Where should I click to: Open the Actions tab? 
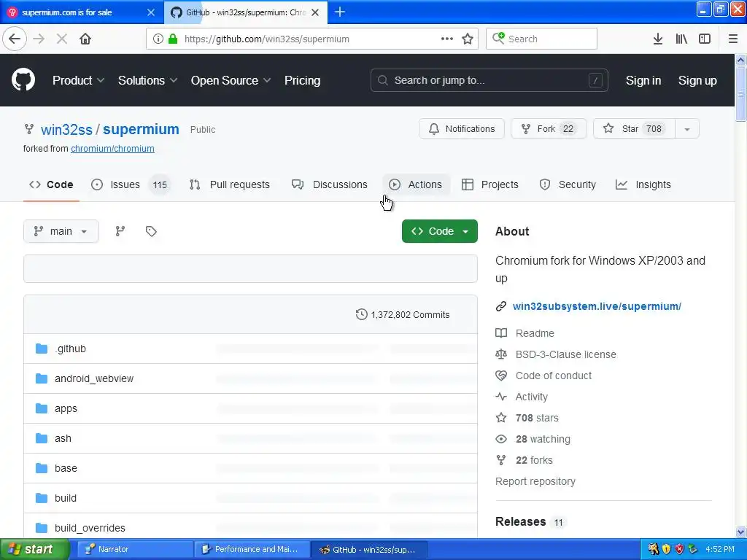(x=416, y=184)
